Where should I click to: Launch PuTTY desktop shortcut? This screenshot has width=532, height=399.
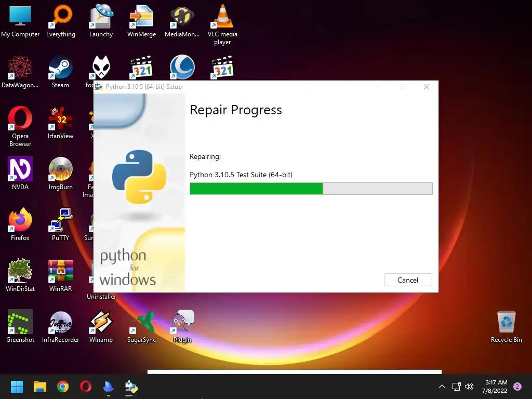pos(60,224)
